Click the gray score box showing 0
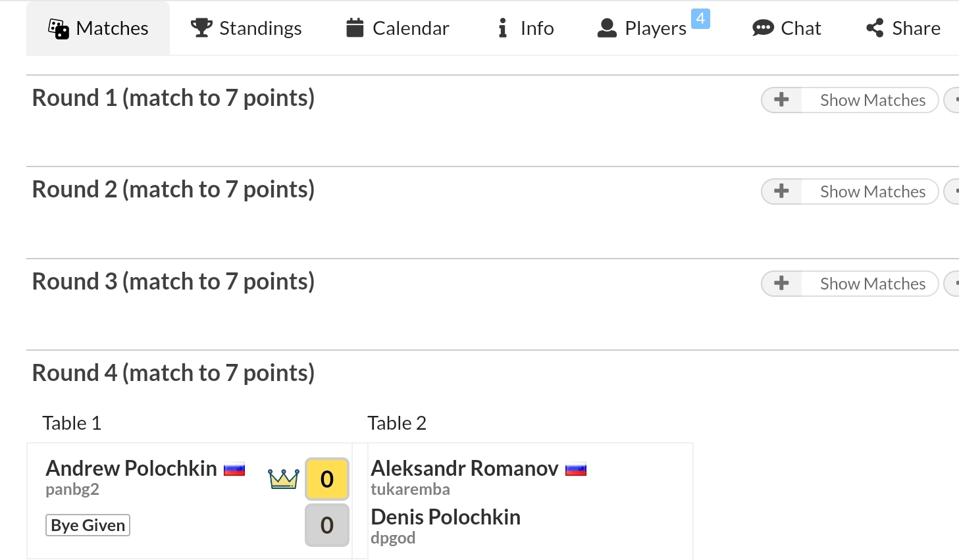 (x=327, y=525)
